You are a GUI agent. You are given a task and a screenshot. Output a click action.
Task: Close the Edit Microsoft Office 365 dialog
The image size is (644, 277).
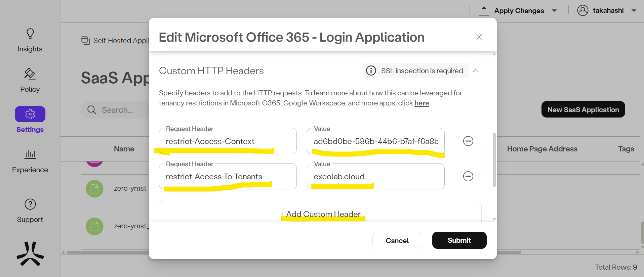[479, 37]
